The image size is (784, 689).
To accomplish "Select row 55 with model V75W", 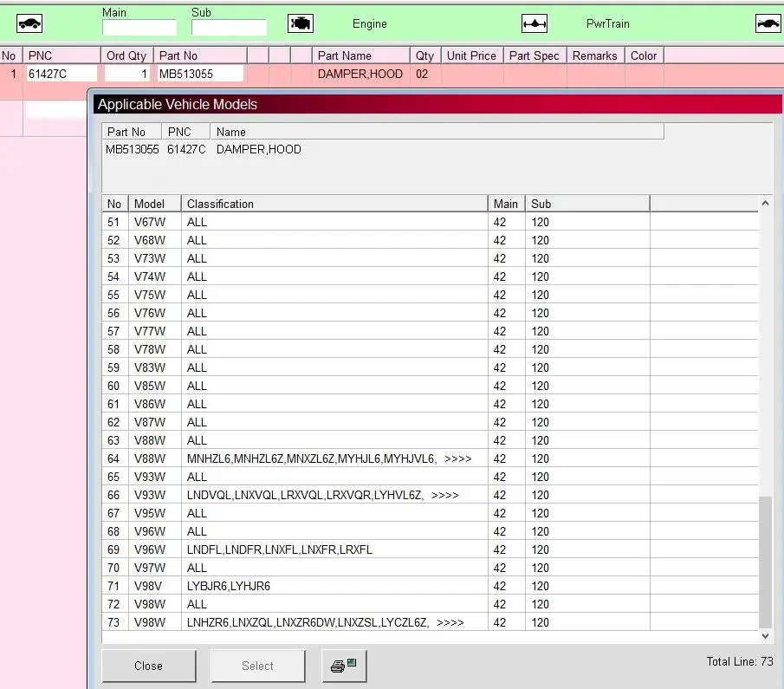I will 430,295.
